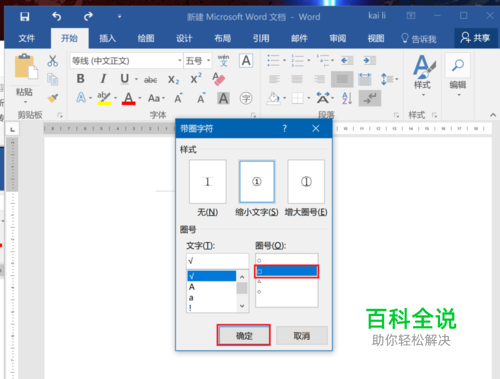Image resolution: width=500 pixels, height=379 pixels.
Task: Click the phonetic guide wén icon
Action: pos(223,61)
